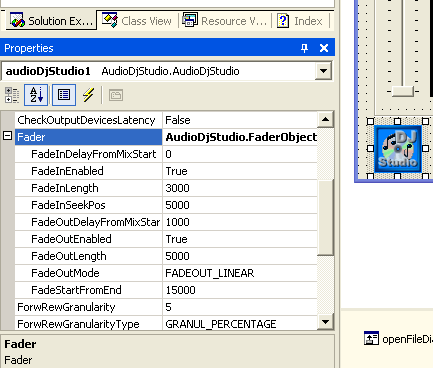Select the Categorized view button
The height and width of the screenshot is (368, 434).
12,95
